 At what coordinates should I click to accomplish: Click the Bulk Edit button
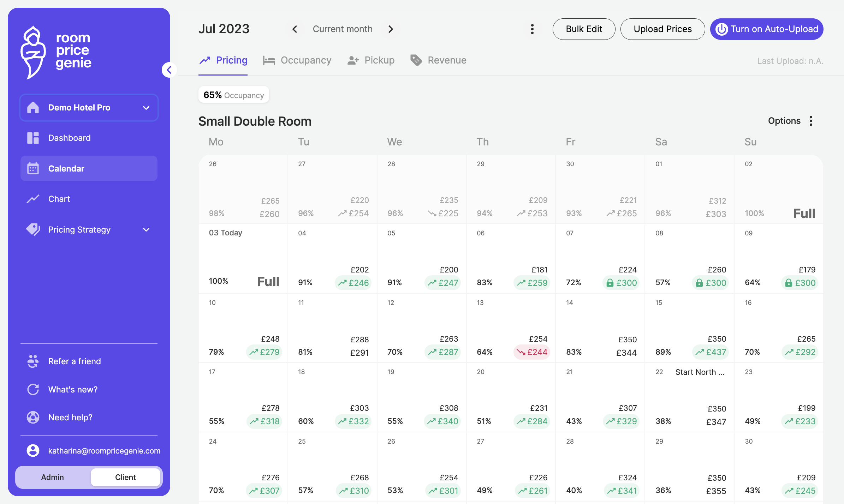[x=584, y=29]
